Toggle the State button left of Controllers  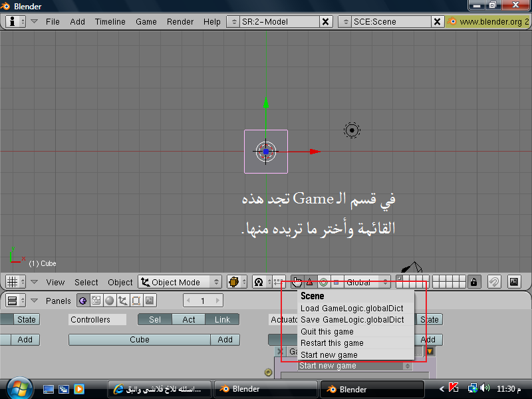(x=27, y=320)
